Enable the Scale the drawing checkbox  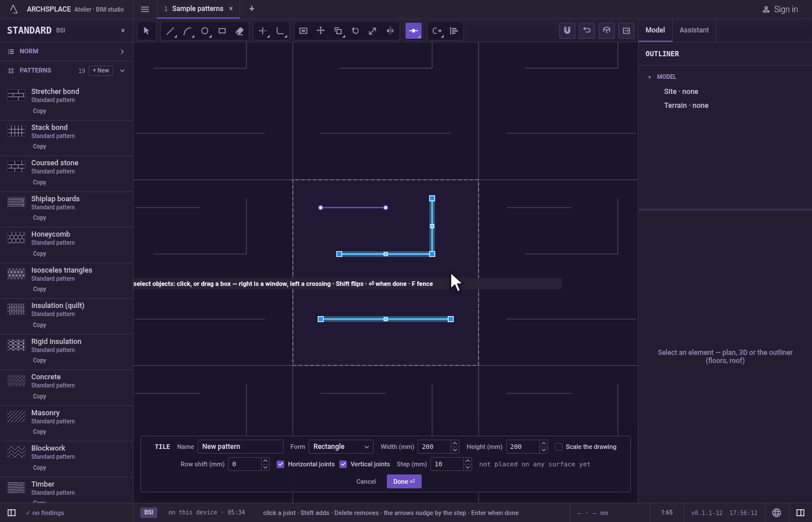[559, 447]
